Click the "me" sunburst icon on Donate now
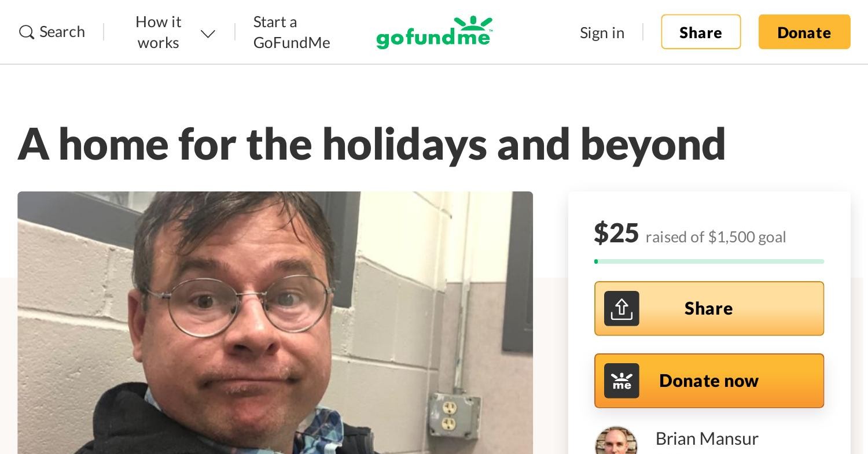The height and width of the screenshot is (454, 868). click(621, 381)
